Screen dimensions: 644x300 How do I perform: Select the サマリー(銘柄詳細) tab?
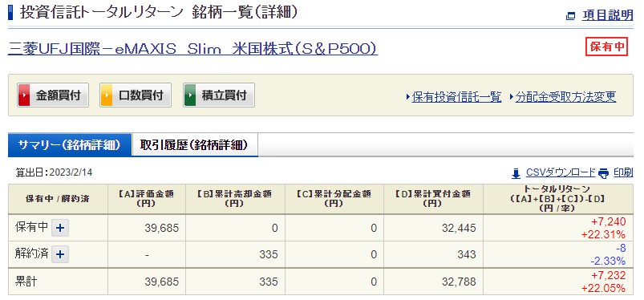[70, 145]
